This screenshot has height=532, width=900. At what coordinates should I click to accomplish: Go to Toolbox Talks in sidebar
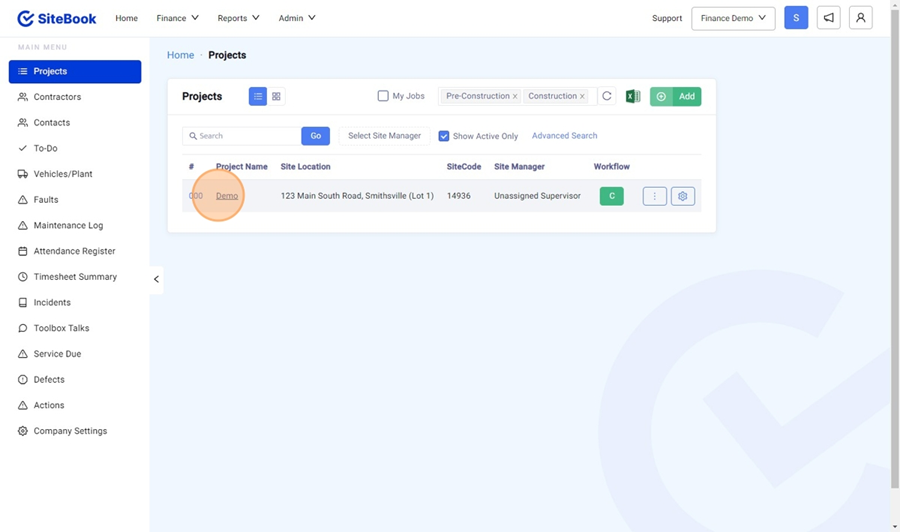coord(61,328)
